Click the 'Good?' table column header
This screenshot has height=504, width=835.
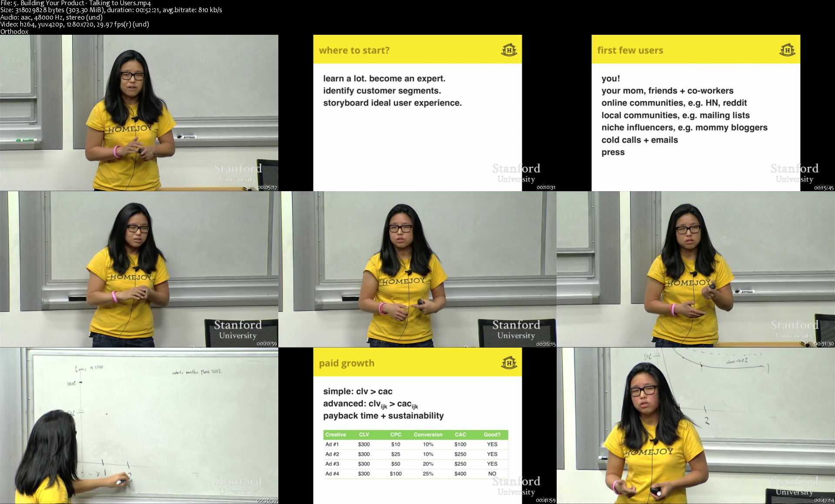(x=492, y=434)
